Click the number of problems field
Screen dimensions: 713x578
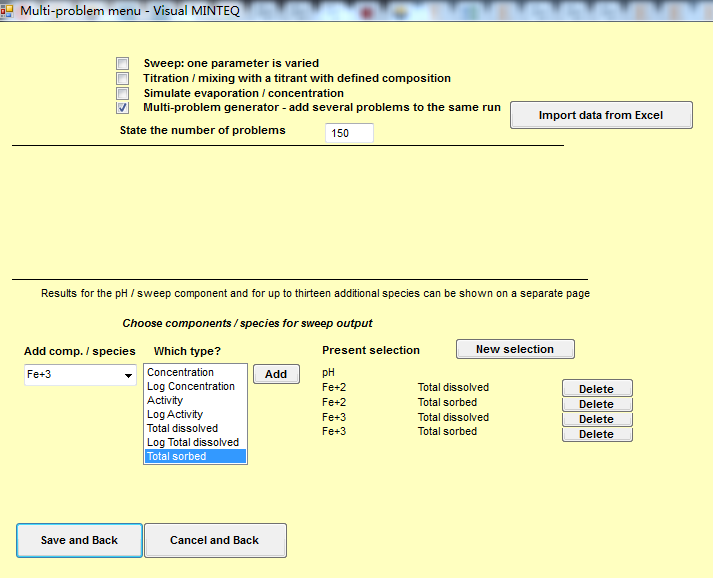pyautogui.click(x=349, y=133)
